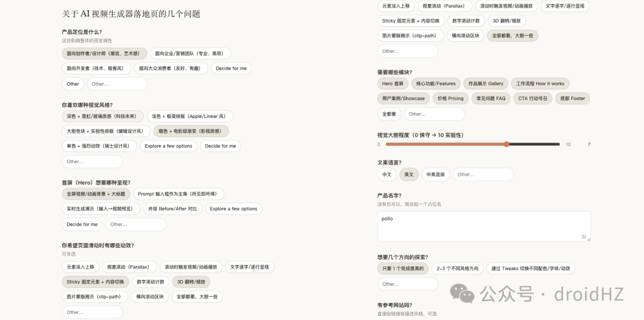Deselect 暗色 + 电影级渐变 (影视质感) chip
This screenshot has width=644, height=320.
191,131
